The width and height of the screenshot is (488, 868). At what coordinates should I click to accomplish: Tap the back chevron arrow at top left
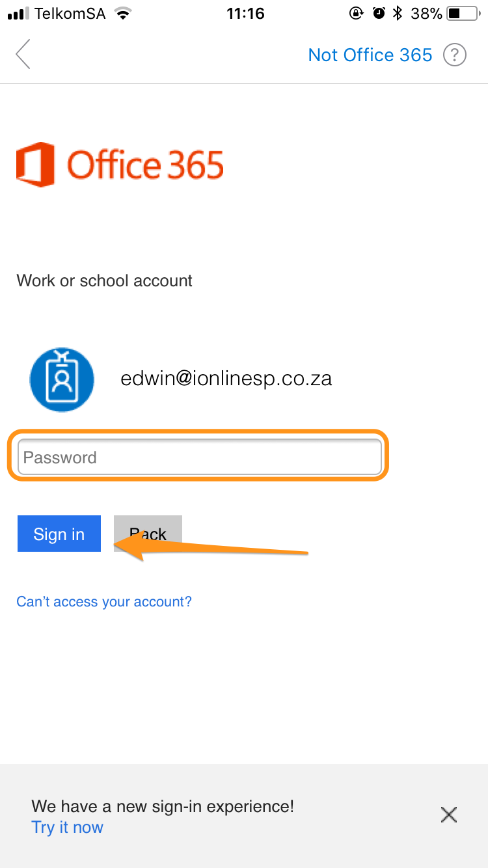tap(23, 54)
